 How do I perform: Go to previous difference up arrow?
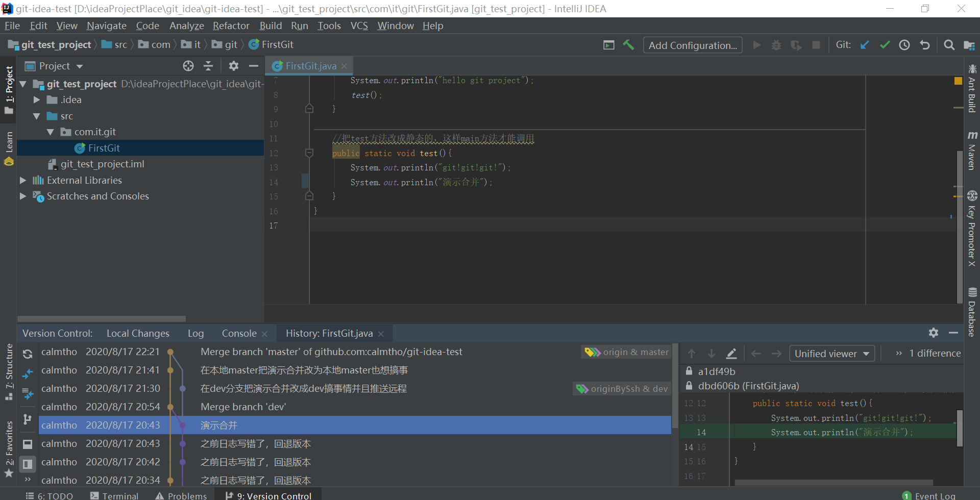click(x=692, y=354)
